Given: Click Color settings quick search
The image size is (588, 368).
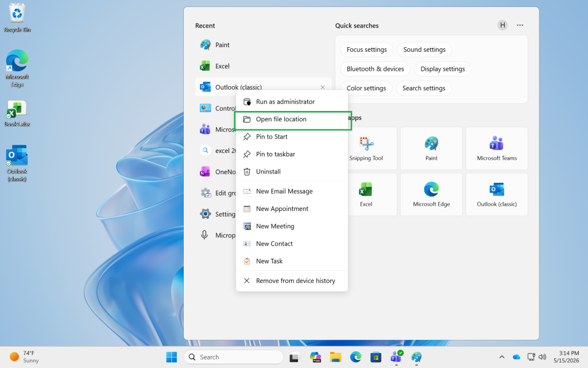Looking at the screenshot, I should (x=366, y=88).
